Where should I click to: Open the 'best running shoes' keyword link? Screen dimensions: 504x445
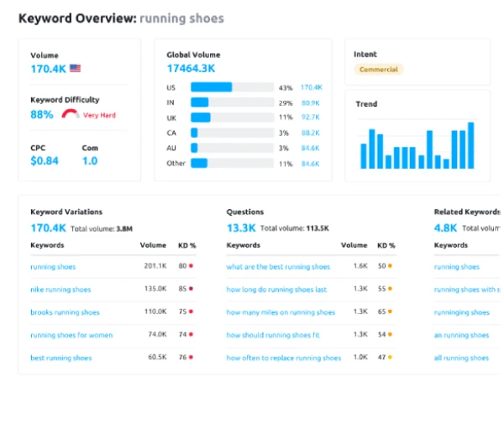pos(61,358)
